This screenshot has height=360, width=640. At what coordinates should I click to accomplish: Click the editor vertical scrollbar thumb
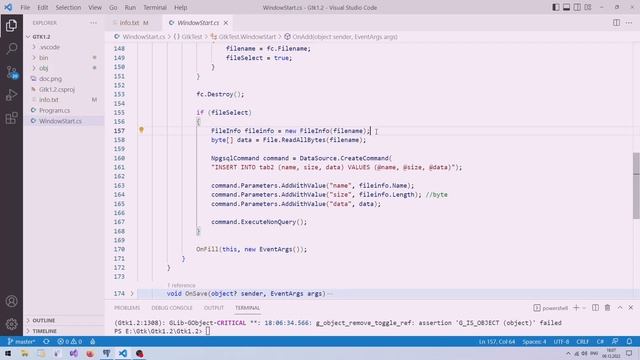point(636,186)
